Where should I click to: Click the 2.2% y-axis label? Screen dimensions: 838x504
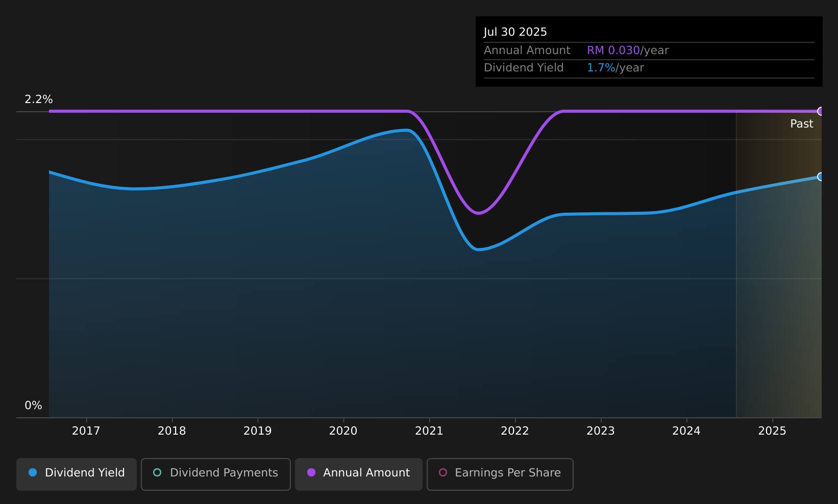pyautogui.click(x=39, y=99)
